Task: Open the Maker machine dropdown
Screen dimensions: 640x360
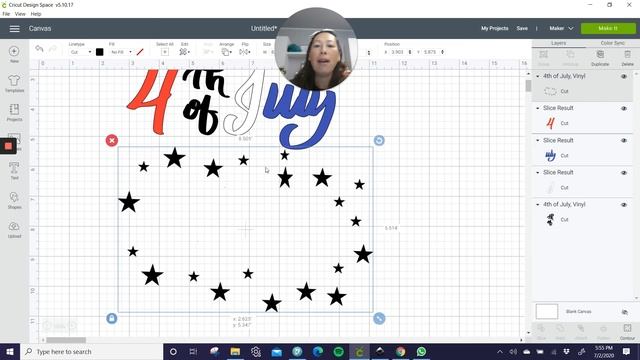Action: (561, 29)
